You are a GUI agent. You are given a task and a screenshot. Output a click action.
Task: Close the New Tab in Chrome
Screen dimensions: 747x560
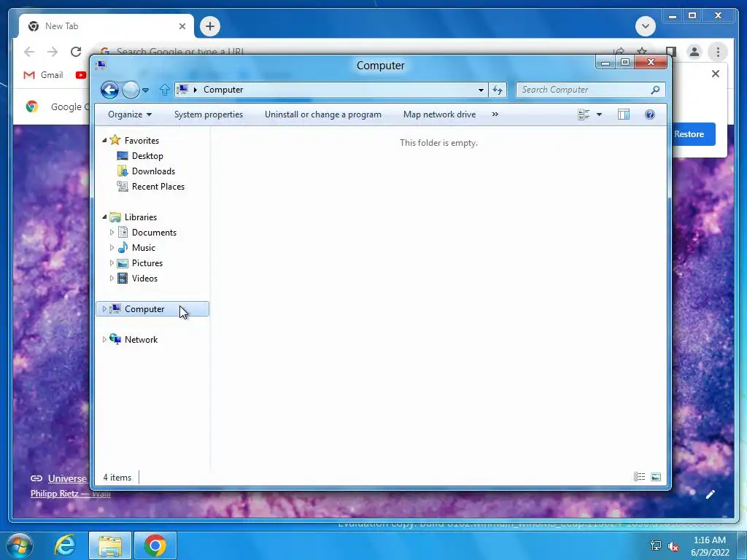(x=182, y=26)
